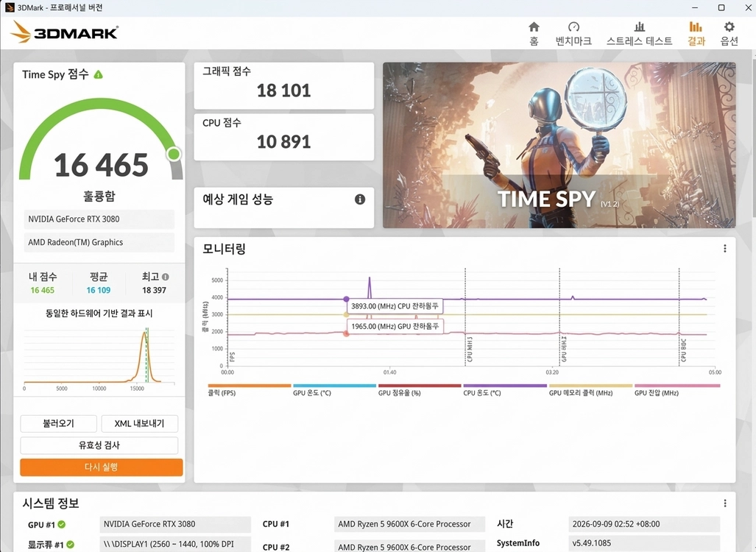Select the 결과 tab label
Image resolution: width=756 pixels, height=552 pixels.
(x=696, y=41)
